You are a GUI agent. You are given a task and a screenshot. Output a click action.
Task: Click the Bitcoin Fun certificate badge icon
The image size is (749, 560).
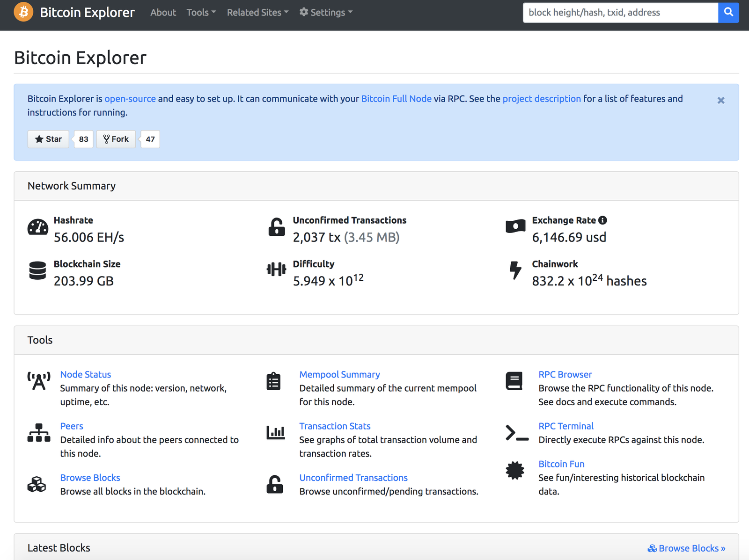pyautogui.click(x=515, y=471)
